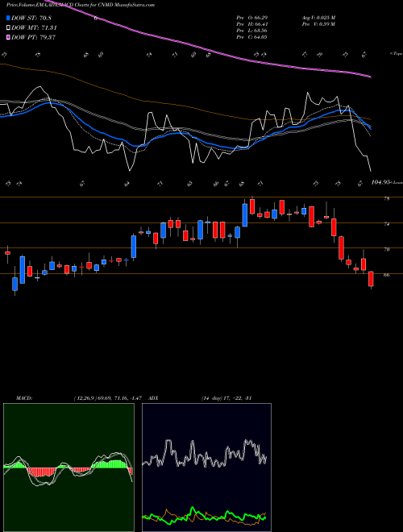The height and width of the screenshot is (532, 403).
Task: Click the 'Pre C: 64.05' value
Action: [x=252, y=37]
